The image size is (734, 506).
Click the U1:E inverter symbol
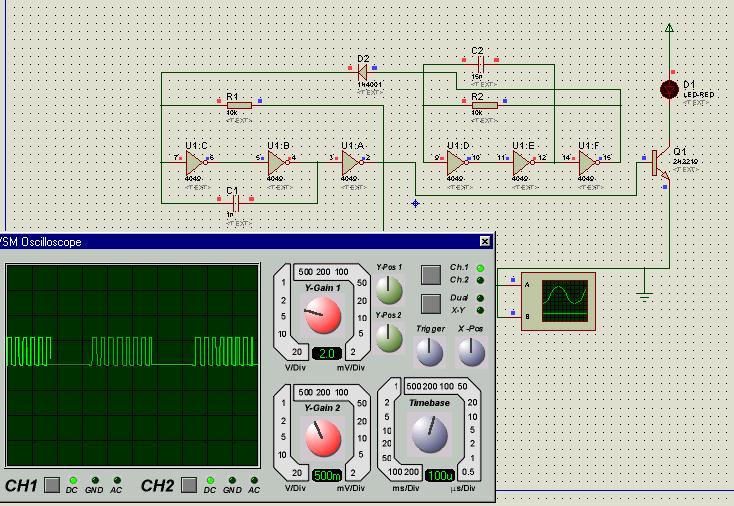click(x=523, y=162)
